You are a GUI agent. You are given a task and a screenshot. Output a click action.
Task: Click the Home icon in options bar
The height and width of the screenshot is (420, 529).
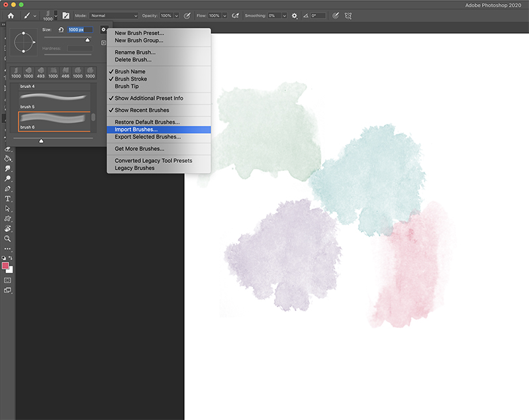click(11, 15)
